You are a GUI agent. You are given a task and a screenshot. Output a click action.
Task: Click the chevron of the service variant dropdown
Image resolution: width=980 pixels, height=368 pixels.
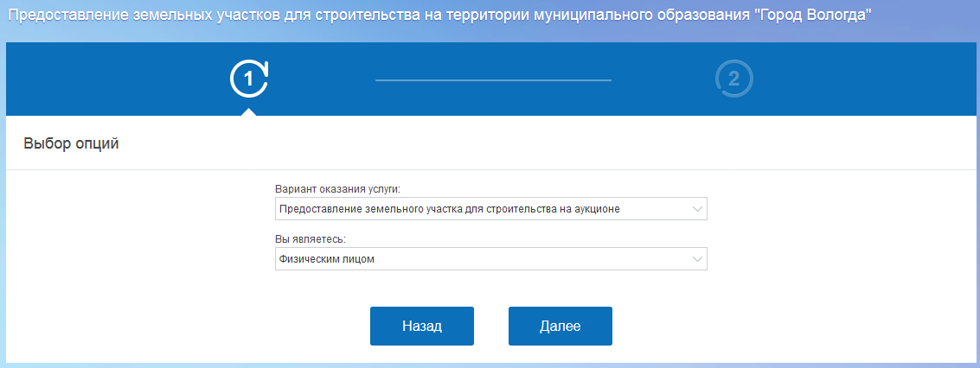coord(697,209)
